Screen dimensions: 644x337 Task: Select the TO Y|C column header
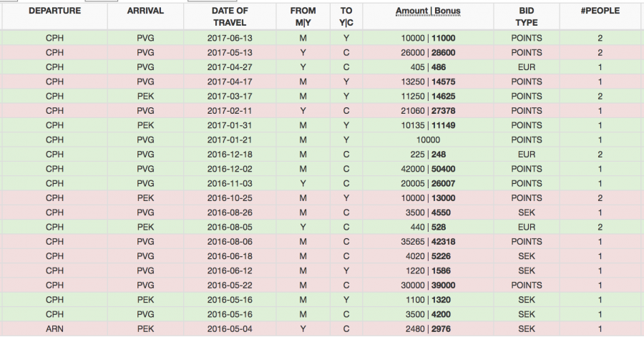tap(346, 17)
